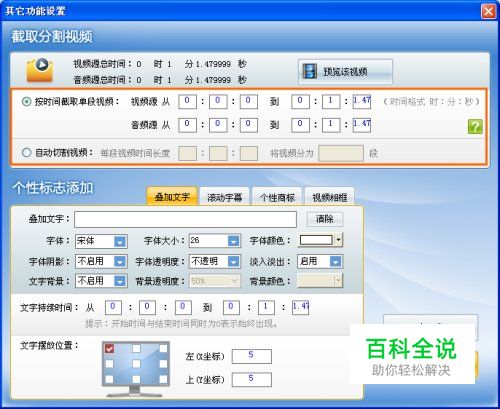Open the 背景颜色 color dropdown arrow

(339, 281)
